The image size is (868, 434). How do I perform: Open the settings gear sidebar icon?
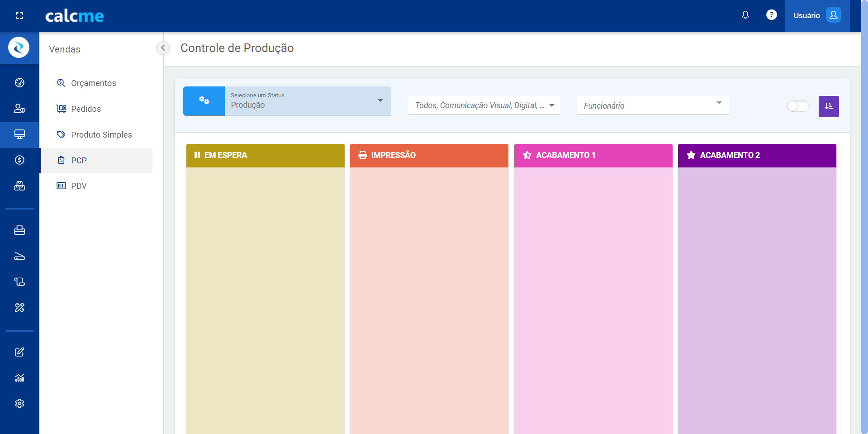click(19, 404)
